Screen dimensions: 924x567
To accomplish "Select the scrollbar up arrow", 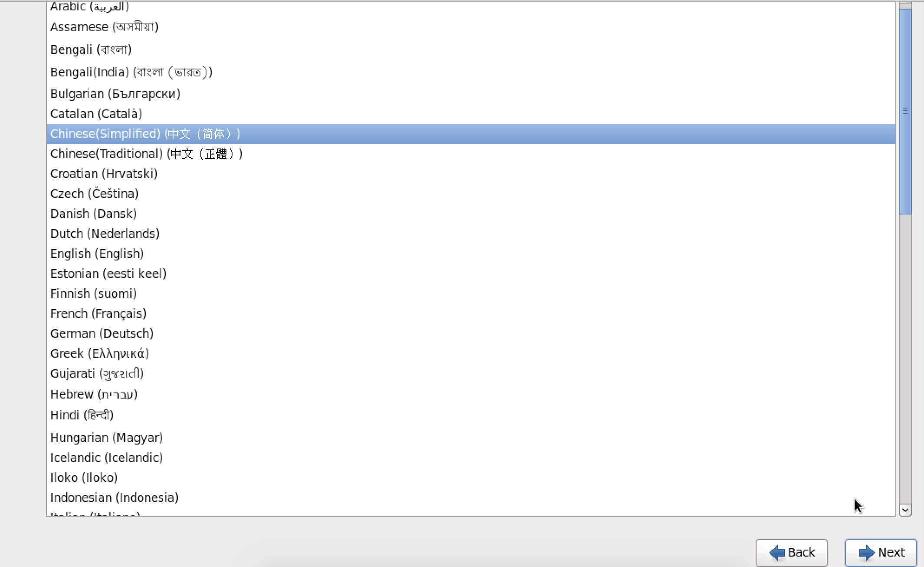I will coord(905,5).
